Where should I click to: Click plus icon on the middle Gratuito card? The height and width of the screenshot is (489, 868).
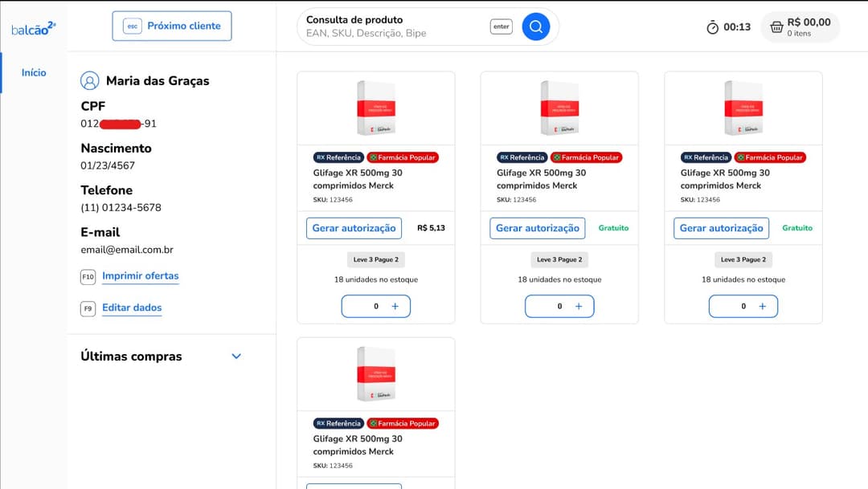pyautogui.click(x=579, y=306)
